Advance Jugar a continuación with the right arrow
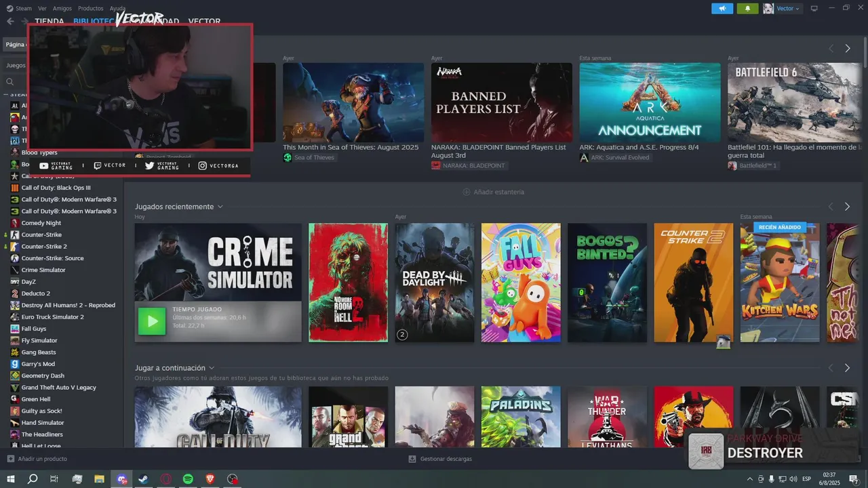 (x=847, y=368)
